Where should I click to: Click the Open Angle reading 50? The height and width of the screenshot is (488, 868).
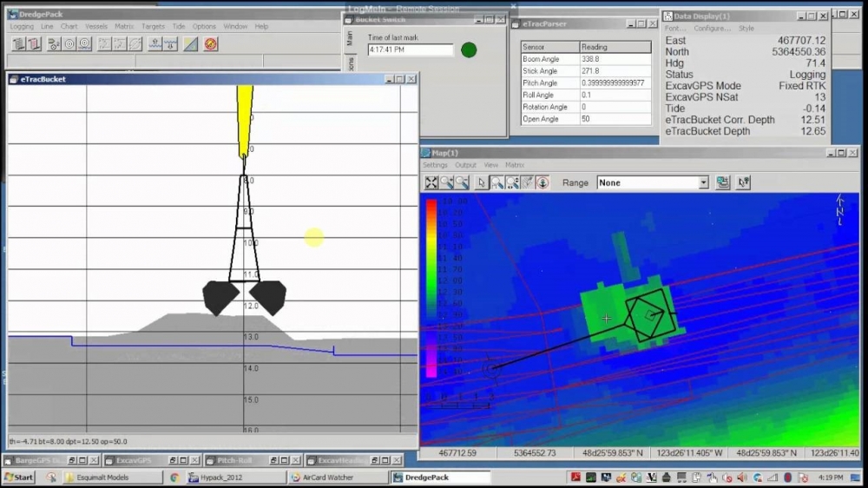tap(615, 119)
